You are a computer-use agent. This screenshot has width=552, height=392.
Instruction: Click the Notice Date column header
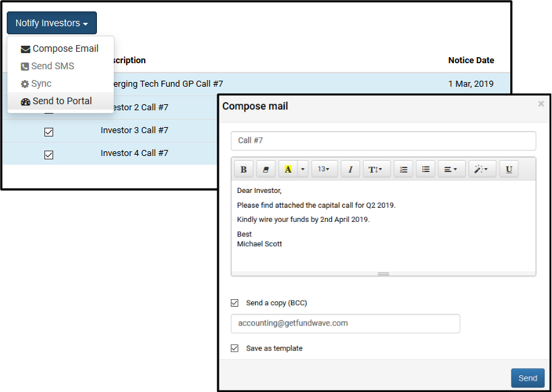(471, 61)
